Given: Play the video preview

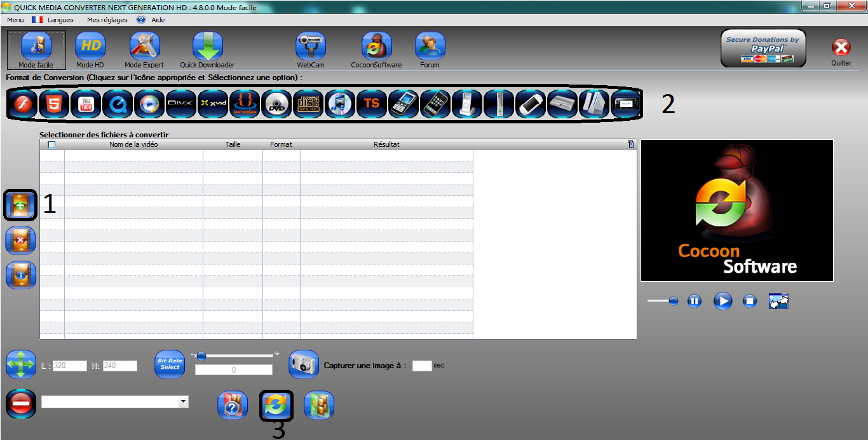Looking at the screenshot, I should tap(723, 301).
